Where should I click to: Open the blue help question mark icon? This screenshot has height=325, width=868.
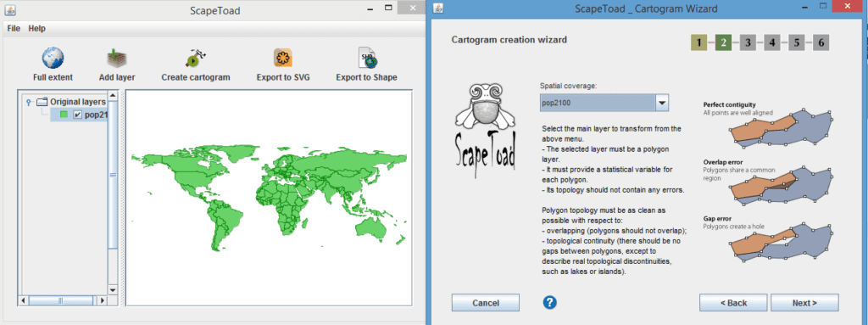549,302
